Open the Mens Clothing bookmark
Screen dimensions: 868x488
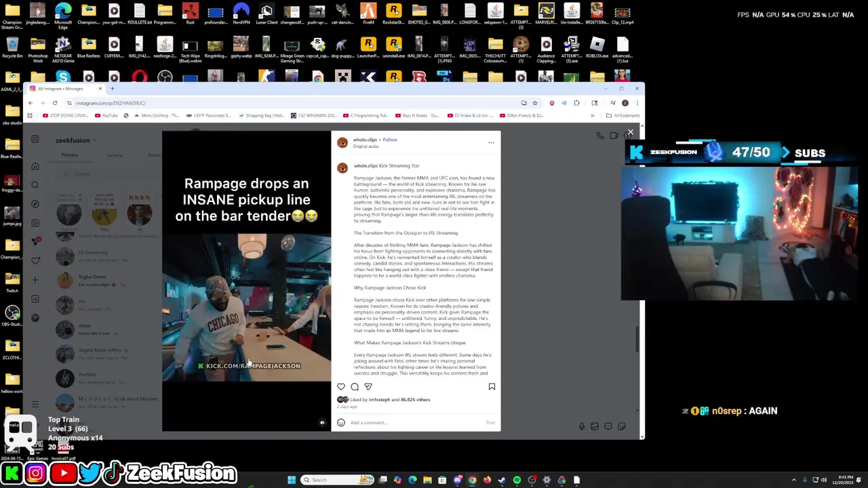pyautogui.click(x=157, y=116)
